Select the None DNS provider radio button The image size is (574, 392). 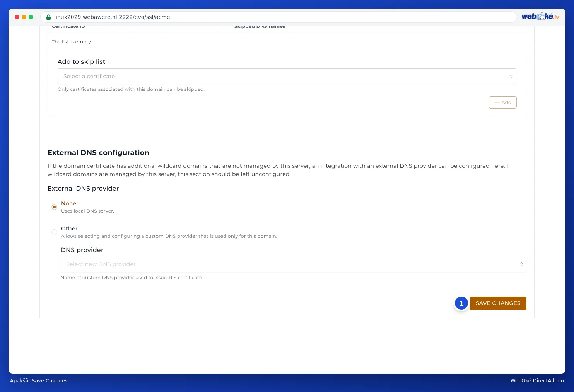pyautogui.click(x=54, y=207)
